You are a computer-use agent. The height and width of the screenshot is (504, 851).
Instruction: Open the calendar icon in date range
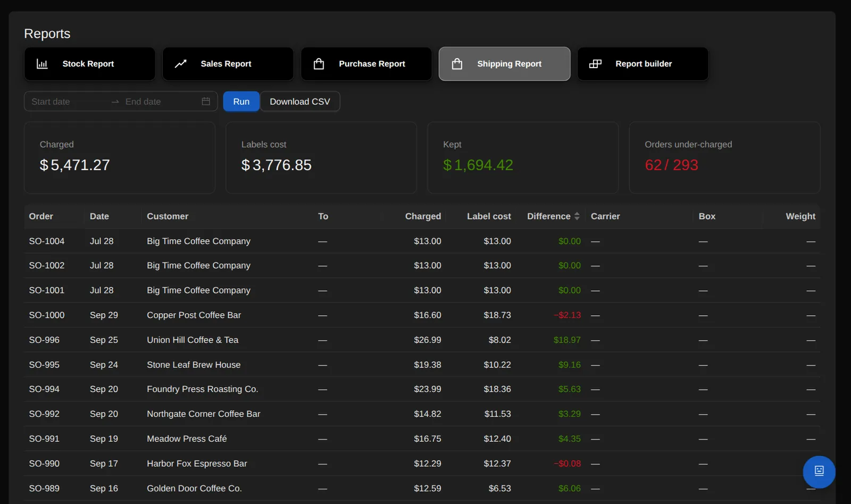(206, 102)
